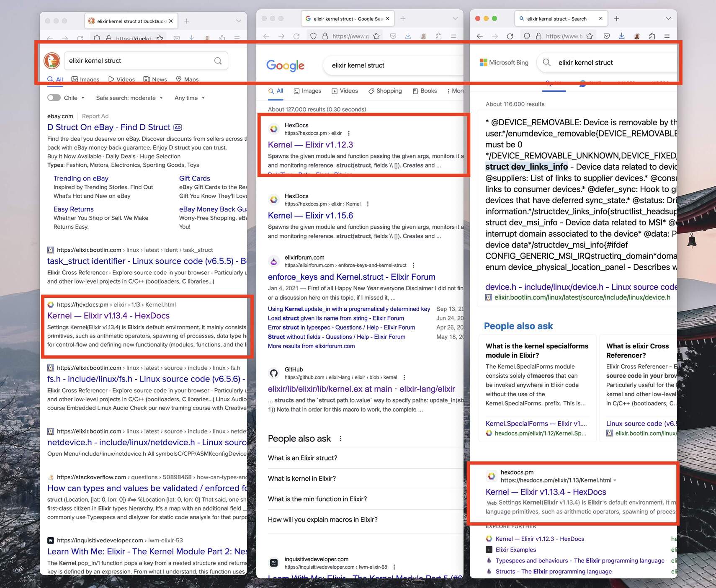716x588 pixels.
Task: Open the Any time filter dropdown
Action: (190, 98)
